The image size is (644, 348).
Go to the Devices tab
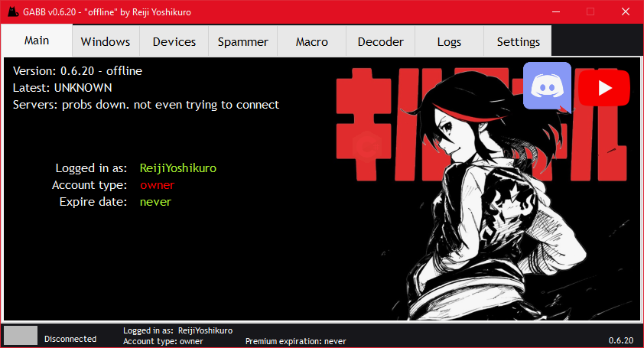click(x=174, y=41)
